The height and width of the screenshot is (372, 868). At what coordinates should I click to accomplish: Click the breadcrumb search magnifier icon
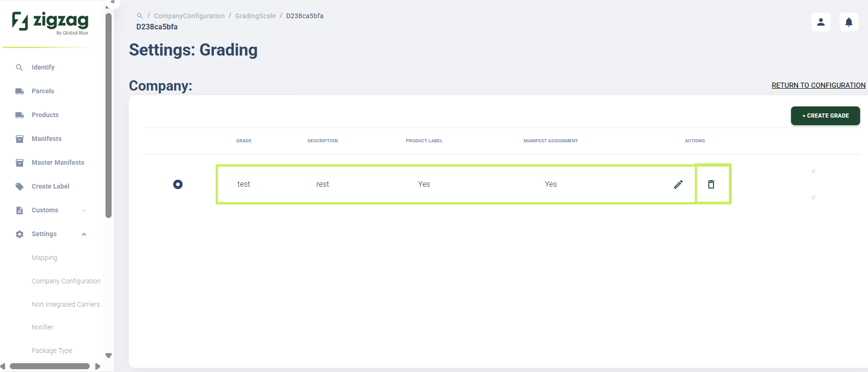coord(140,16)
